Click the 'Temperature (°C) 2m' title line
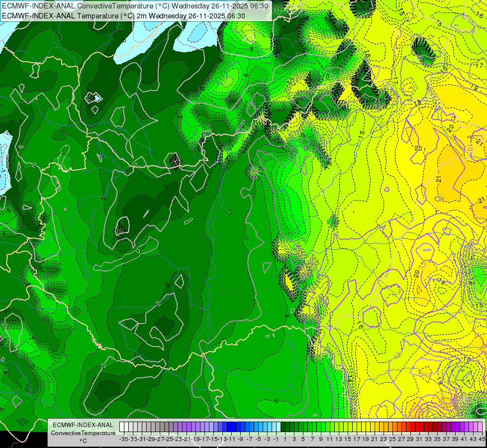Screen dimensions: 487x448 tap(123, 16)
